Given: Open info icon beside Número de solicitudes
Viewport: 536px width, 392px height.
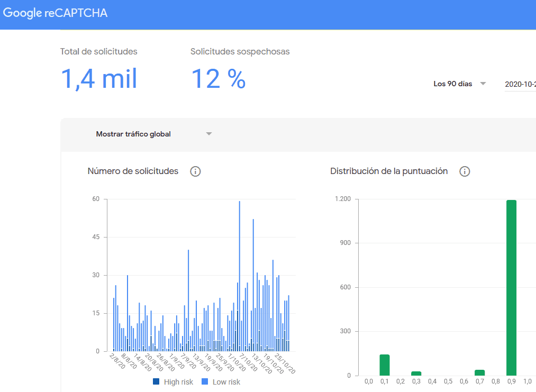Looking at the screenshot, I should [x=195, y=171].
